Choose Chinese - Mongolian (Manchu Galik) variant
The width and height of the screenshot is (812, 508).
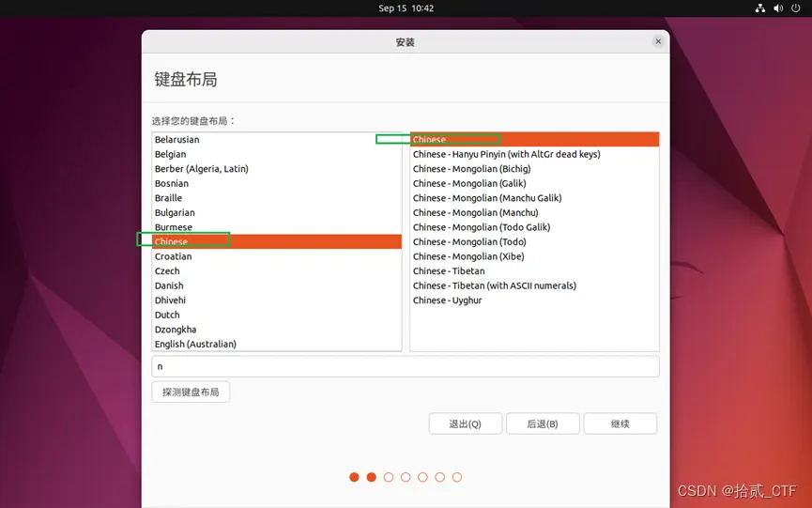click(x=534, y=198)
